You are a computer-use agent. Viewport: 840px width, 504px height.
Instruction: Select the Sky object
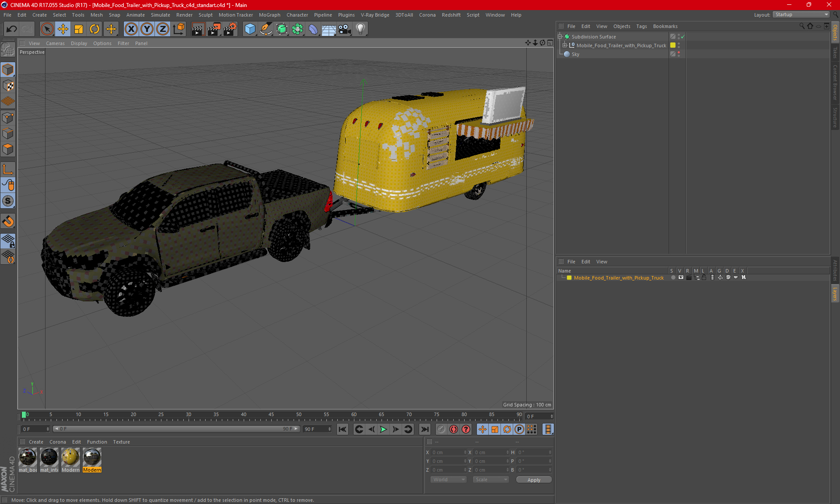pos(575,54)
